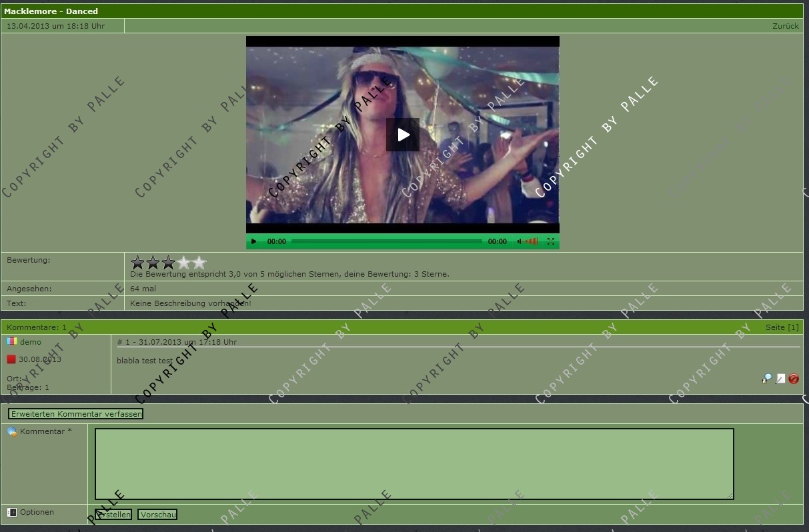Click the video seek progress bar
The width and height of the screenshot is (809, 532).
[x=387, y=241]
